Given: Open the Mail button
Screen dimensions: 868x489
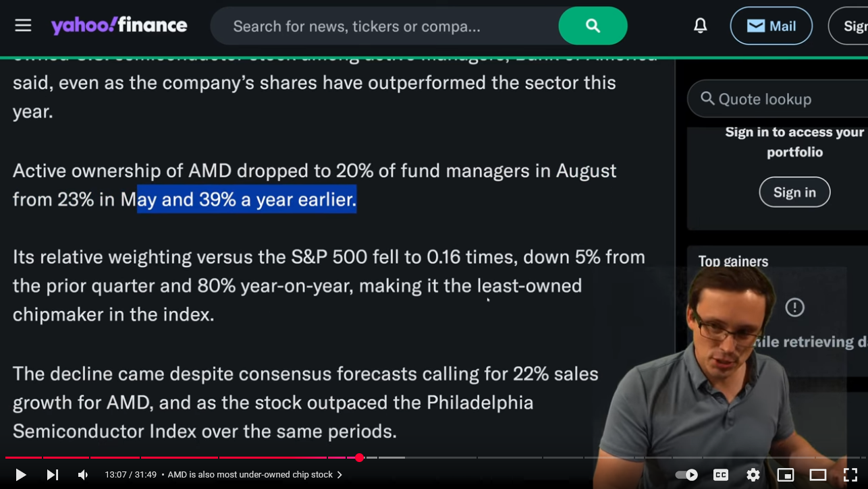Looking at the screenshot, I should pyautogui.click(x=771, y=26).
